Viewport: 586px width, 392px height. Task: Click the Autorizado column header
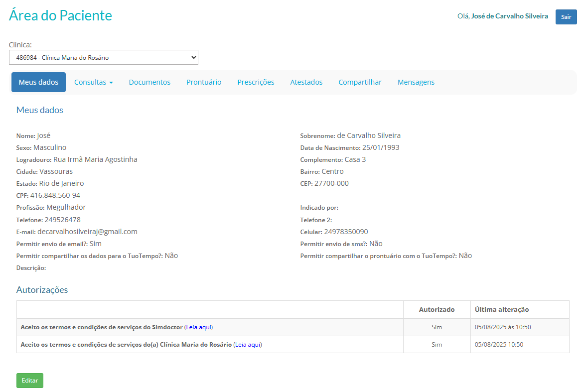click(437, 309)
